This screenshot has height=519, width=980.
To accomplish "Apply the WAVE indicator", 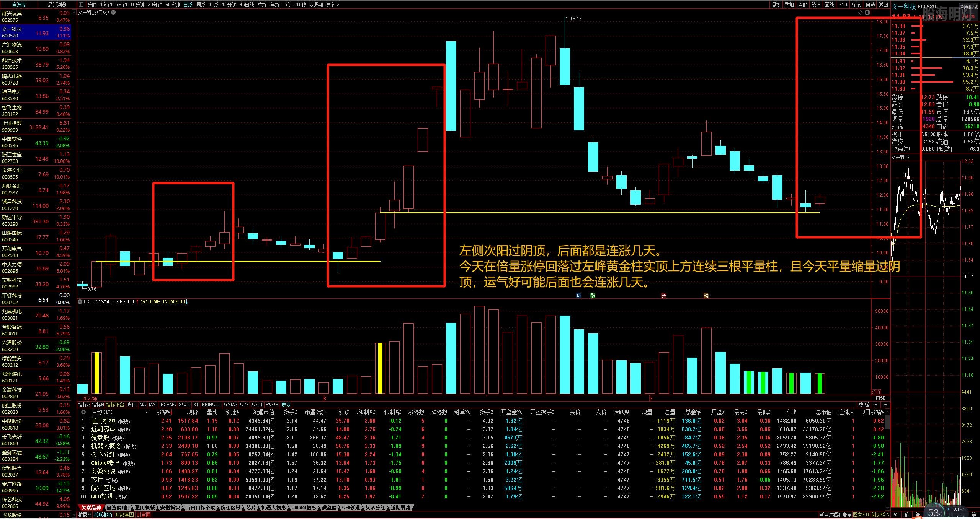I will coord(272,404).
